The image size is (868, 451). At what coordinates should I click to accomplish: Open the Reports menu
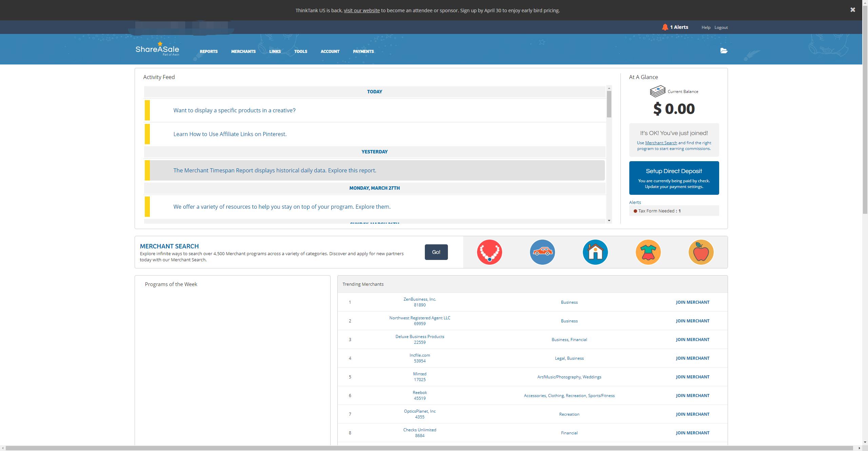click(209, 51)
